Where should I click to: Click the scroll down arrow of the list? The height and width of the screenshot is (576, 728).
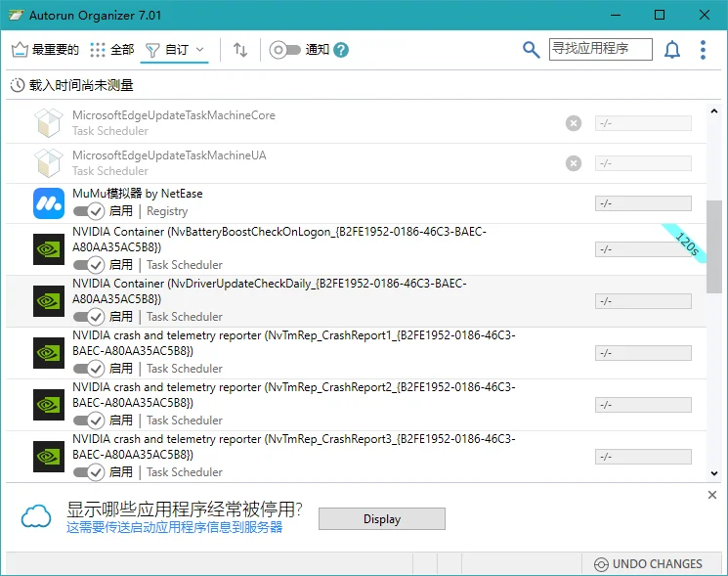coord(714,473)
